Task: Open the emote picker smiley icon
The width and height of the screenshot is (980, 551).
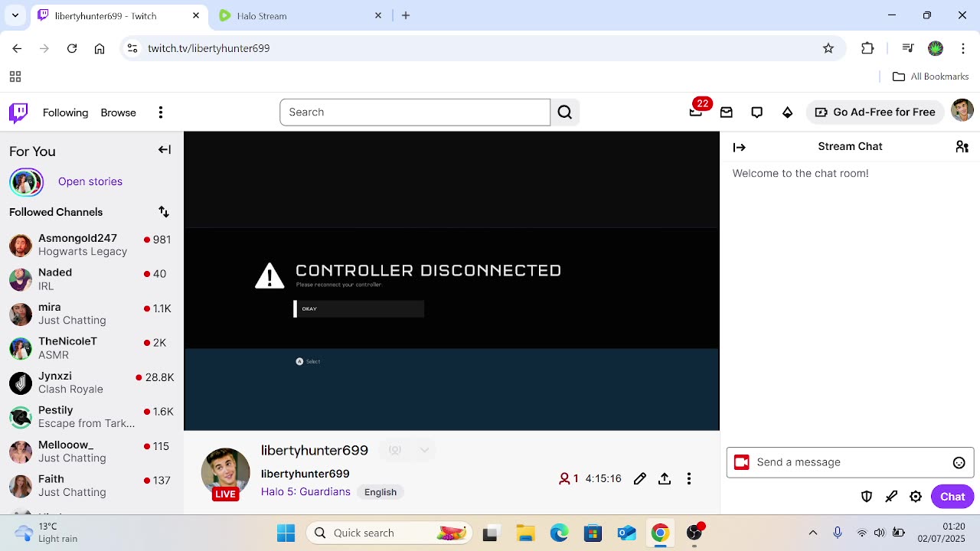Action: click(959, 462)
